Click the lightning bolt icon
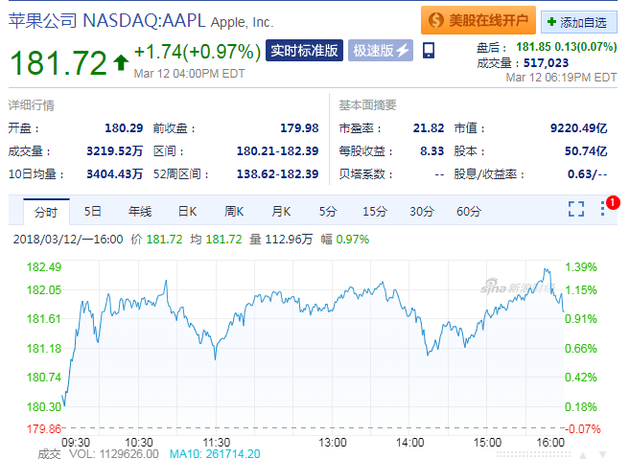This screenshot has width=630, height=459. 402,51
